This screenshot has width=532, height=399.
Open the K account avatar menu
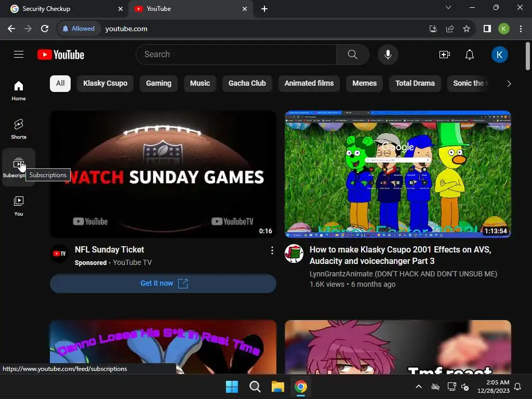click(x=499, y=54)
